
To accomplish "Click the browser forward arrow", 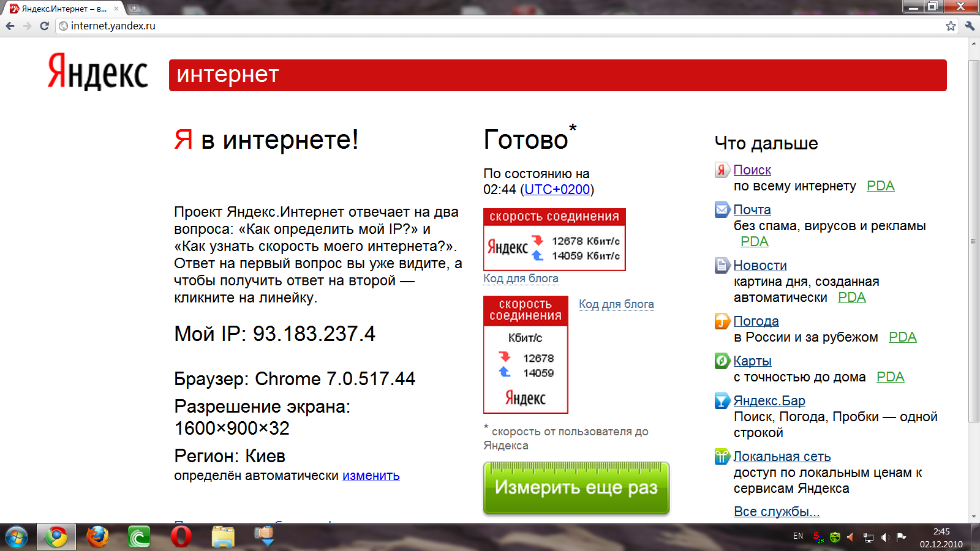I will coord(27,26).
